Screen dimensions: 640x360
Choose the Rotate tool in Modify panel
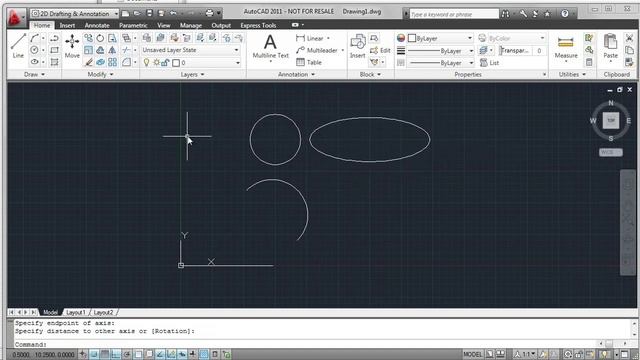point(100,38)
